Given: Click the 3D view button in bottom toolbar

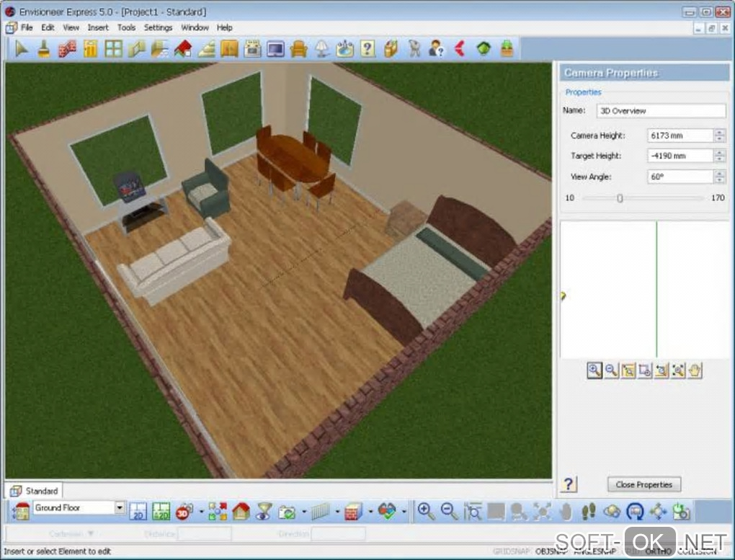Looking at the screenshot, I should coord(184,511).
